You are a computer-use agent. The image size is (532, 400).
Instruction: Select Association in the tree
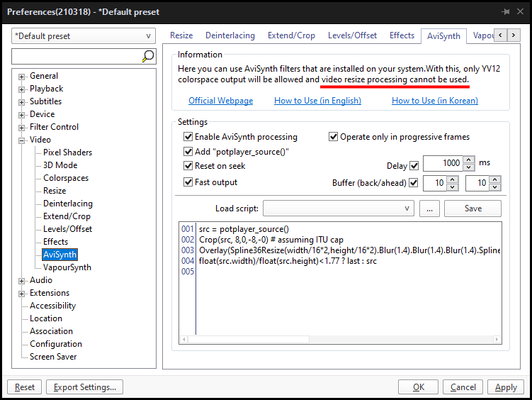point(51,331)
